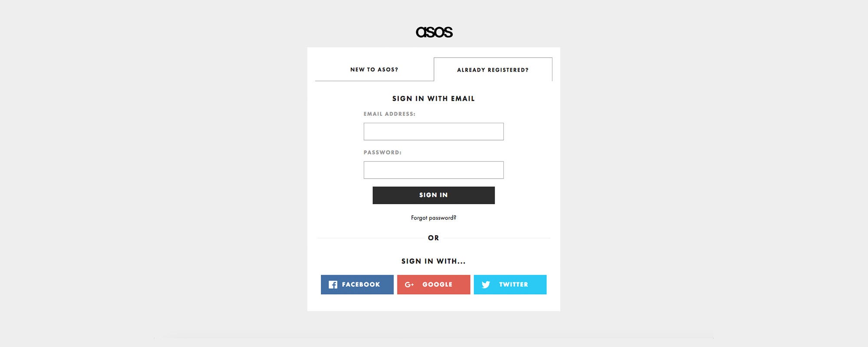Switch to the New to ASOS? tab
The image size is (868, 347).
(x=374, y=69)
